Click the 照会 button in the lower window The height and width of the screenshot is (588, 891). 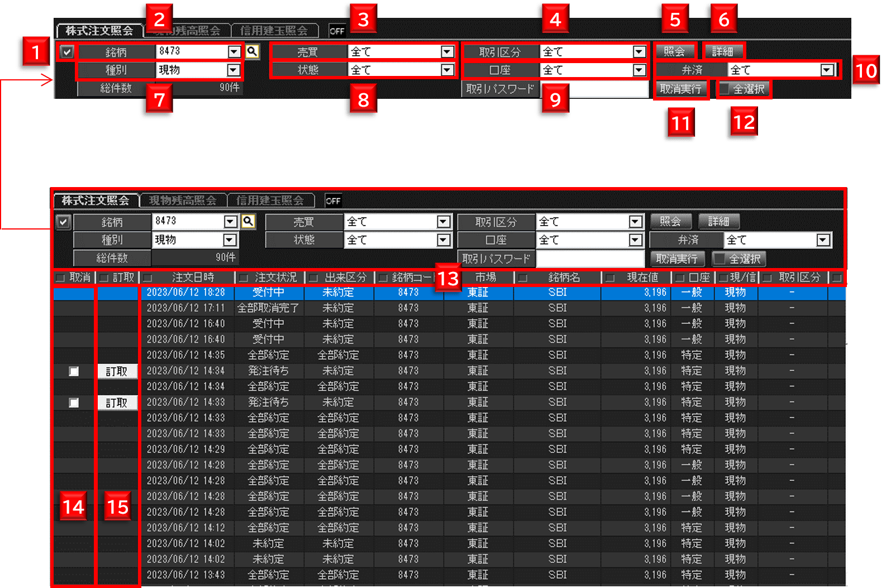670,222
